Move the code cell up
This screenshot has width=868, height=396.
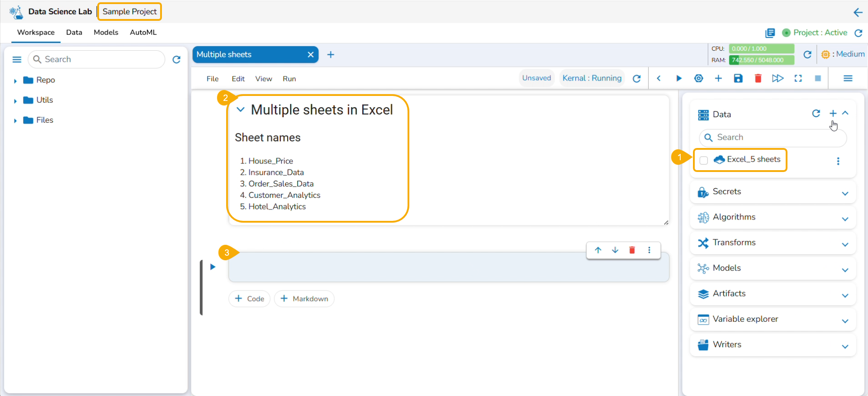tap(598, 250)
